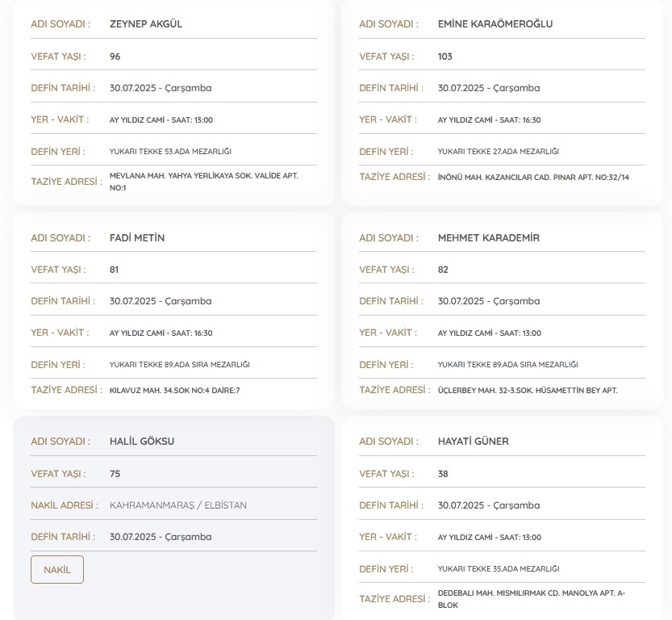Click the Kılavuz Mah. 34.Sok address

click(x=174, y=391)
